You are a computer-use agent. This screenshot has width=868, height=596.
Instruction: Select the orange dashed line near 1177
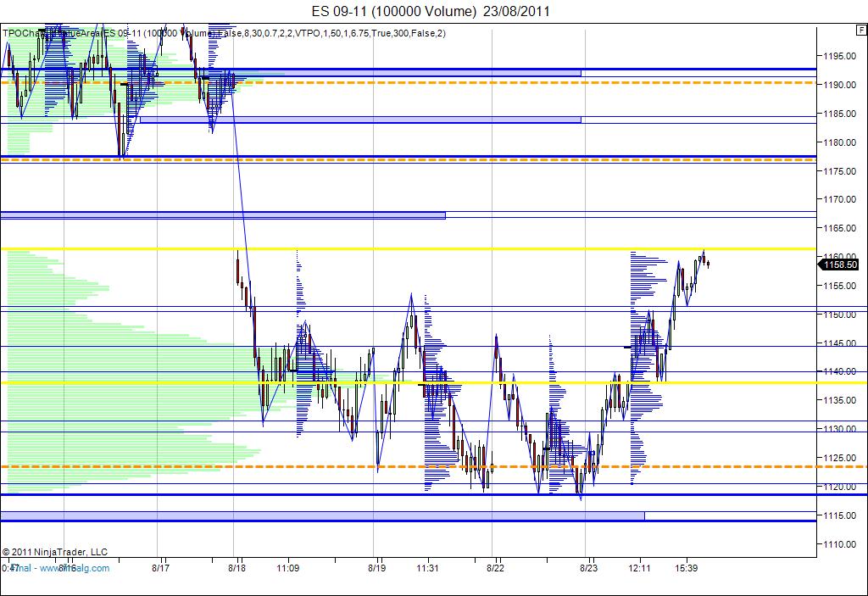[x=409, y=159]
